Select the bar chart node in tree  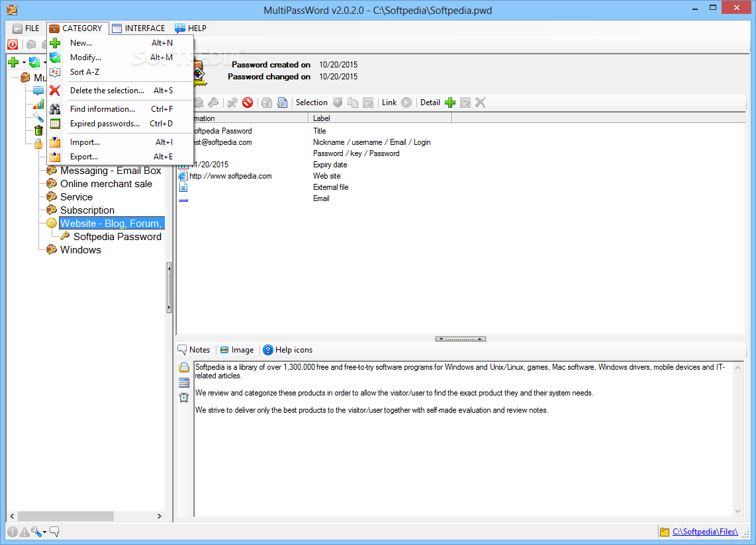point(38,104)
